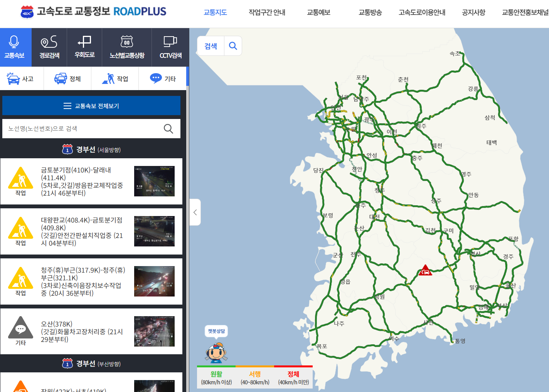Open the CCTV검색 tab

coord(170,47)
